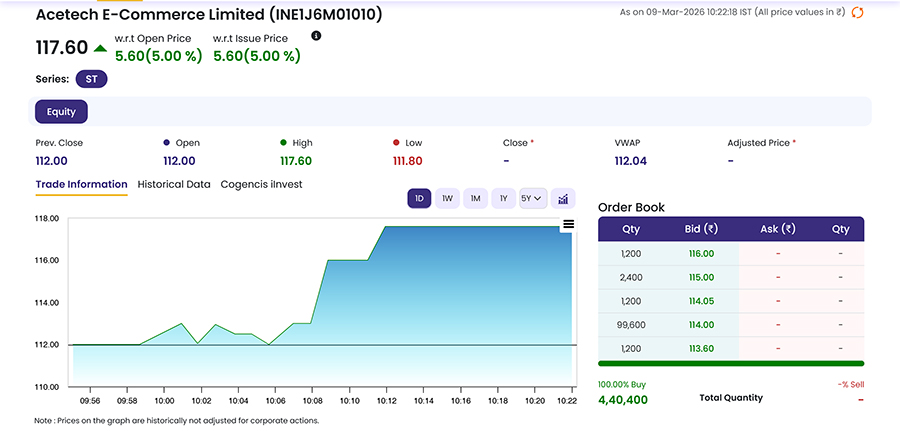Open the Historical Data tab
Image resolution: width=900 pixels, height=431 pixels.
point(174,184)
